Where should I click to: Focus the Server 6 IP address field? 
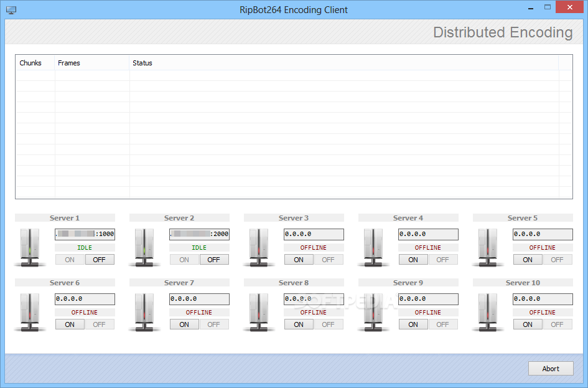[85, 299]
